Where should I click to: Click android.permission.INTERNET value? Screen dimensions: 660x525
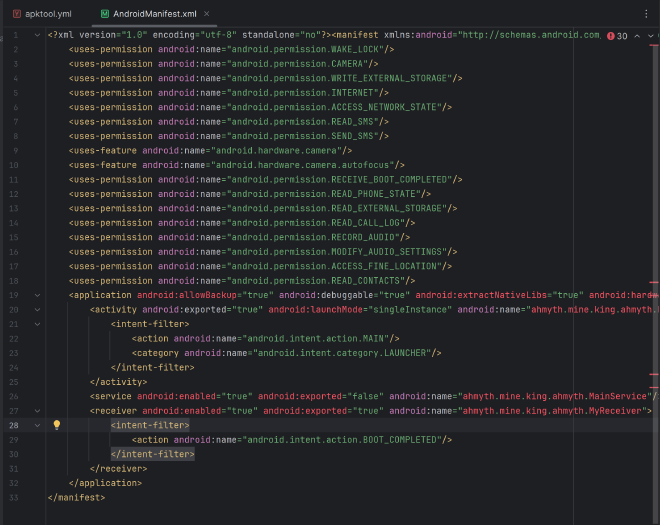click(302, 93)
